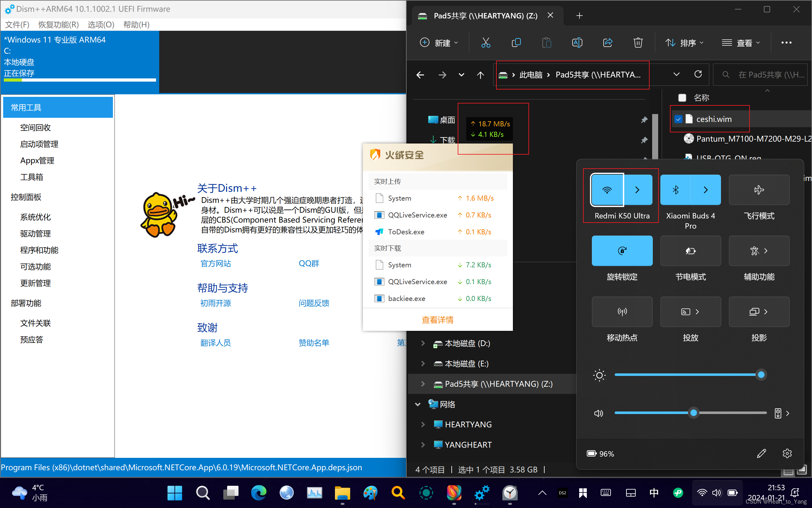Click the Cut scissors icon in Explorer toolbar
The height and width of the screenshot is (508, 812).
click(x=486, y=43)
